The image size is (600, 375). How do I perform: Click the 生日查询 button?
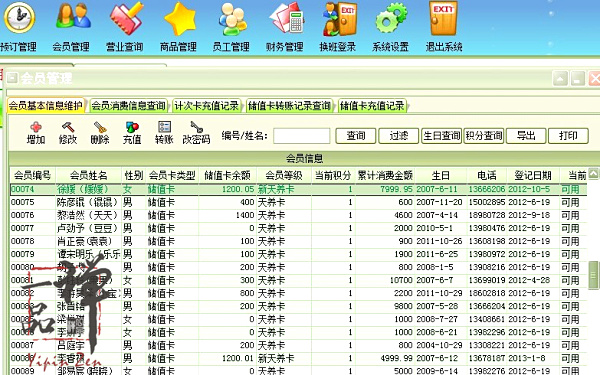click(x=441, y=136)
